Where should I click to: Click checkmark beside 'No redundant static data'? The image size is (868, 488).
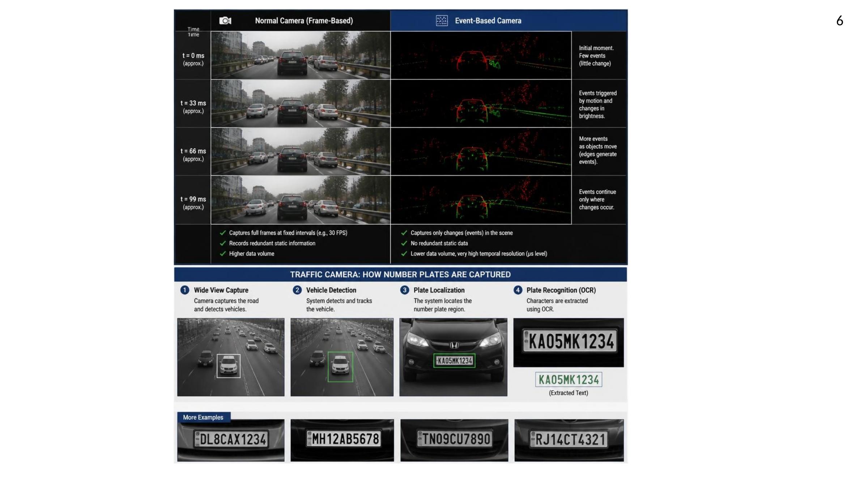point(404,243)
